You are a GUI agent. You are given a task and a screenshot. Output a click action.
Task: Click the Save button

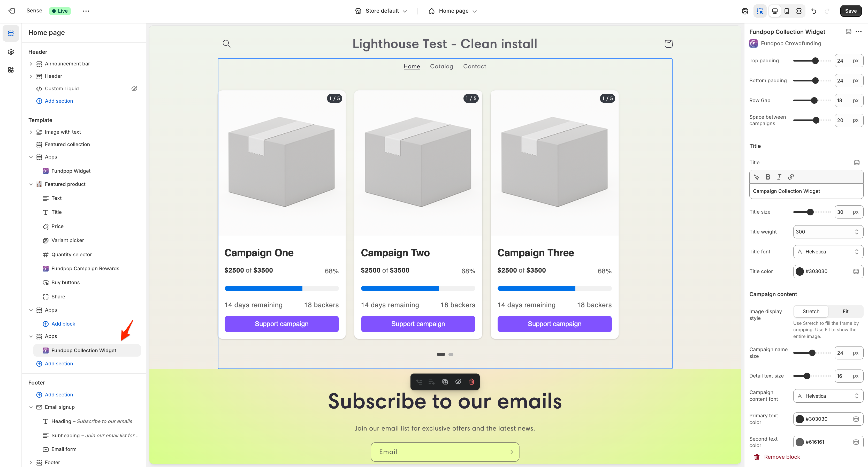(x=850, y=11)
